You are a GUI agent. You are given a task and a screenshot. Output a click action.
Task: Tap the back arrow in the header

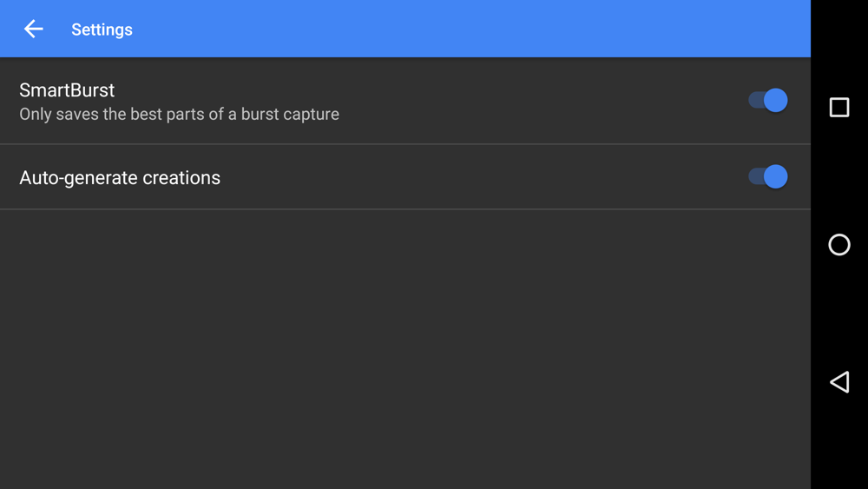click(33, 30)
